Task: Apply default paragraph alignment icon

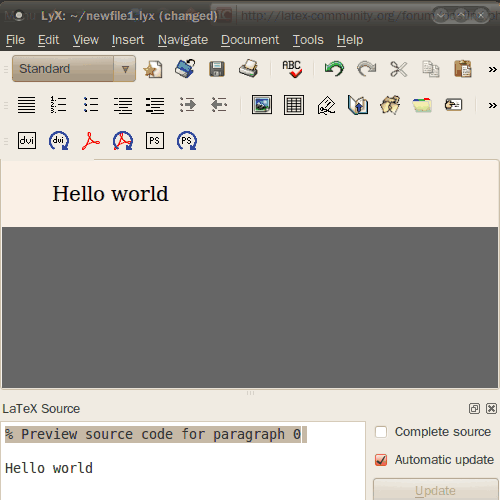Action: [26, 105]
